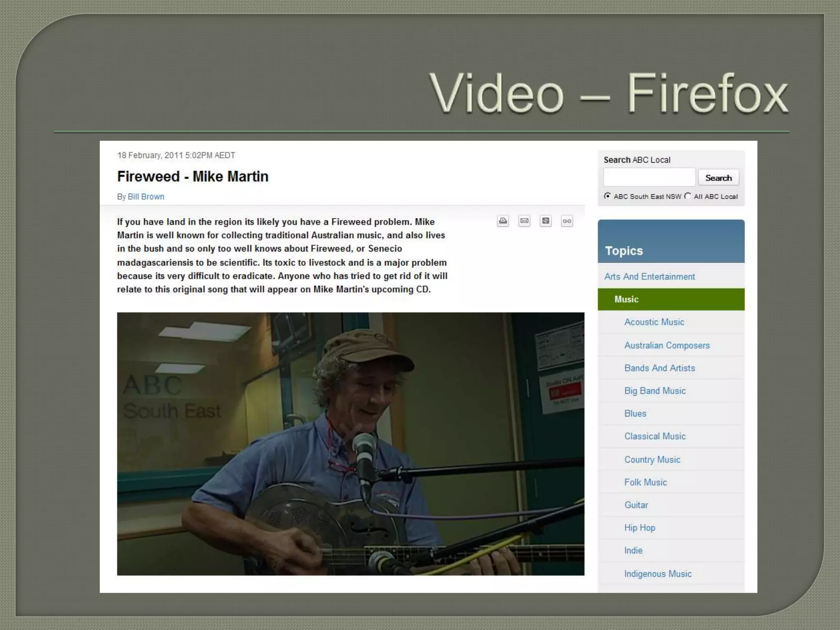Click the Search button
The image size is (840, 630).
click(719, 178)
